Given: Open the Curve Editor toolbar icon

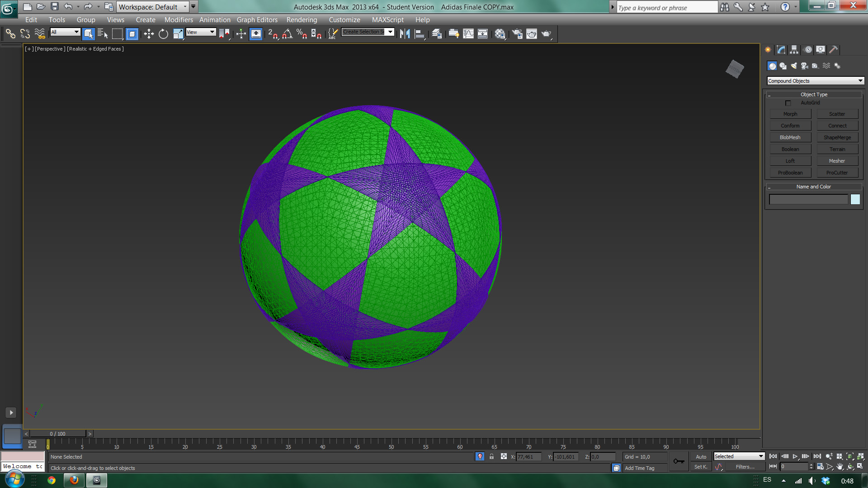Looking at the screenshot, I should point(468,34).
